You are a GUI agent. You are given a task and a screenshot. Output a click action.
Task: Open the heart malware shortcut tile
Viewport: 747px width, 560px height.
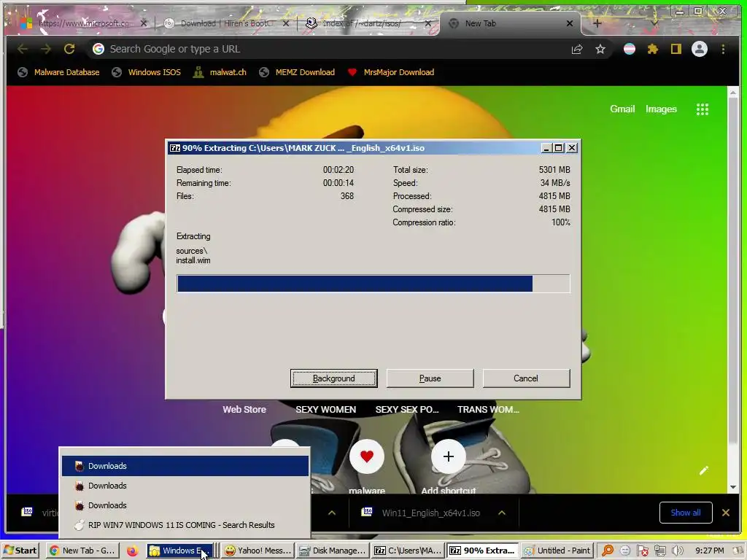pos(366,456)
